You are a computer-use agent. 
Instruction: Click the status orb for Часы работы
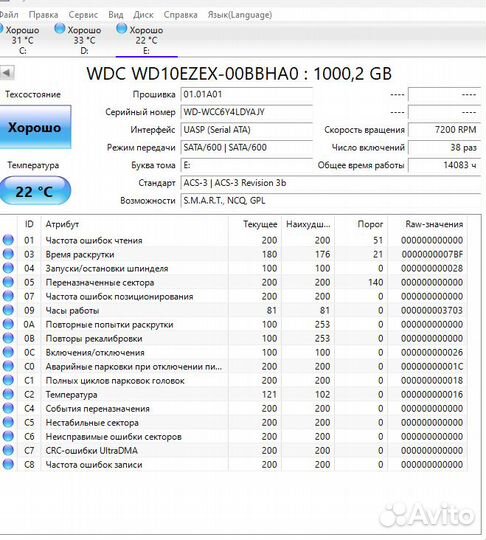(x=8, y=310)
